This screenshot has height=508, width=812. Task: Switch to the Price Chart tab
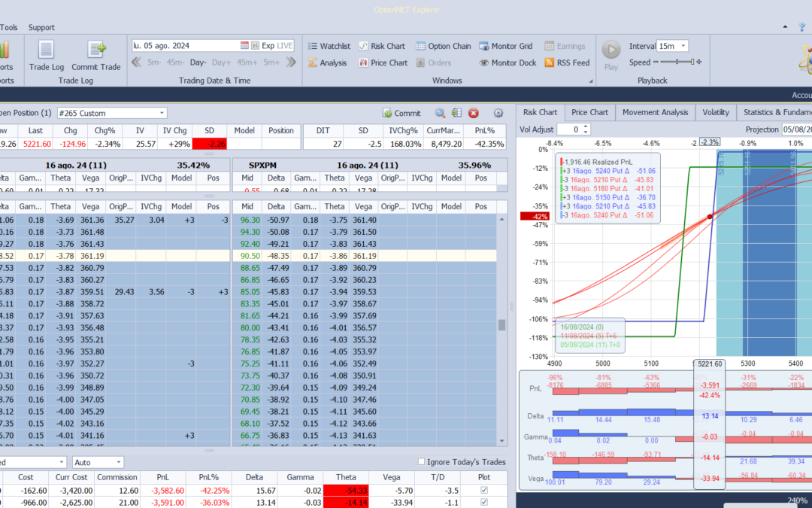tap(589, 112)
